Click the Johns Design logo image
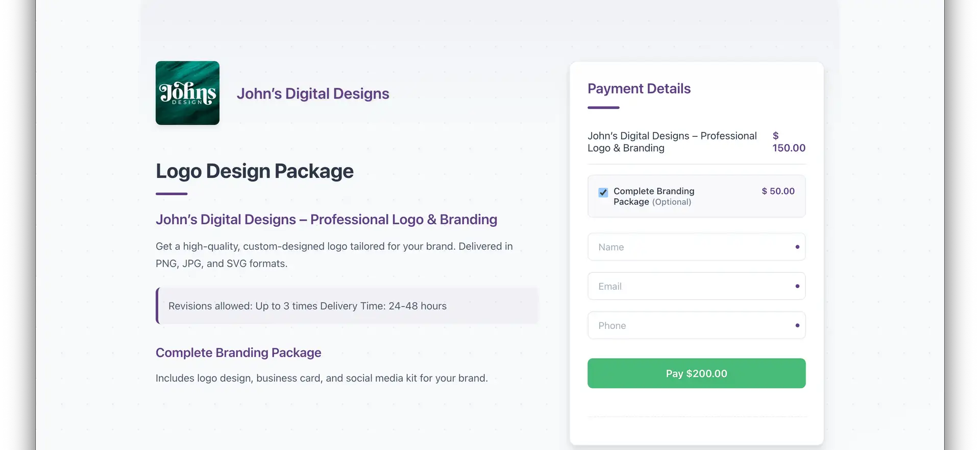 [x=187, y=93]
